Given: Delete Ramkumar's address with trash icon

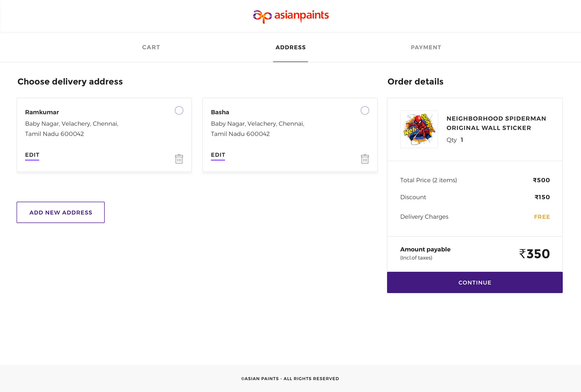Looking at the screenshot, I should tap(179, 159).
